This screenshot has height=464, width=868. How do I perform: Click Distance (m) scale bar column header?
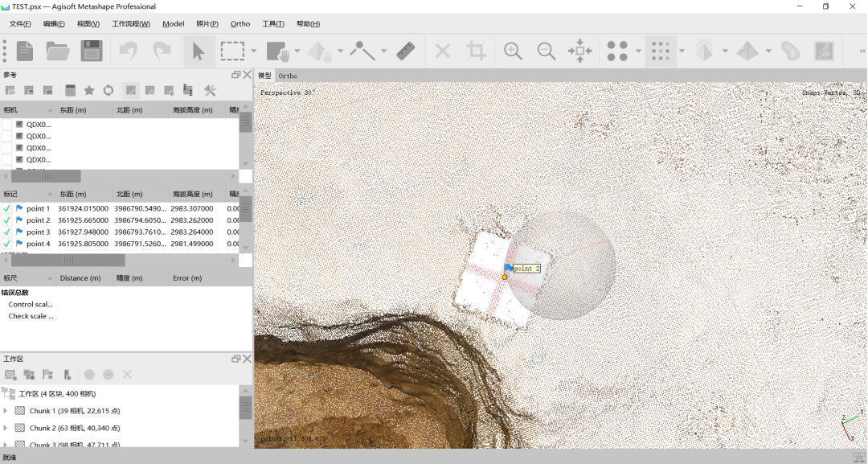coord(84,278)
